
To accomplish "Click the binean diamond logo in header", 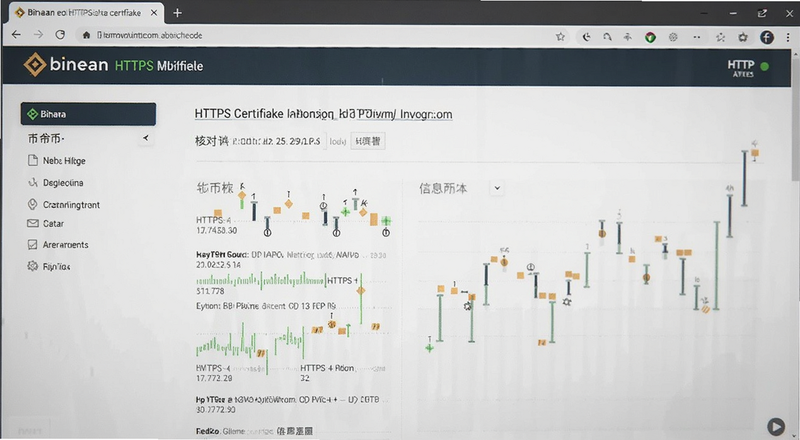I will coord(35,64).
